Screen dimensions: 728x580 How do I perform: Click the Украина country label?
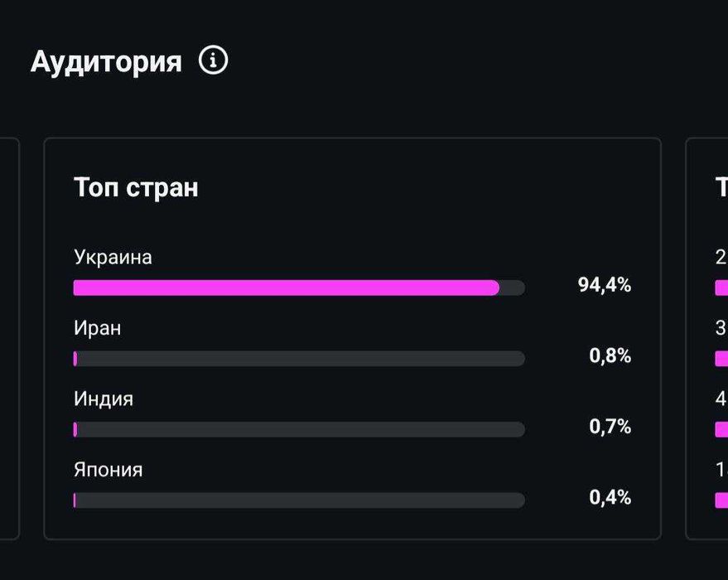[x=113, y=257]
